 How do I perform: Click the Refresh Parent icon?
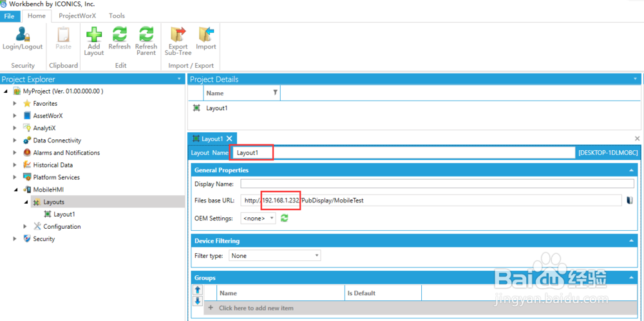point(146,34)
